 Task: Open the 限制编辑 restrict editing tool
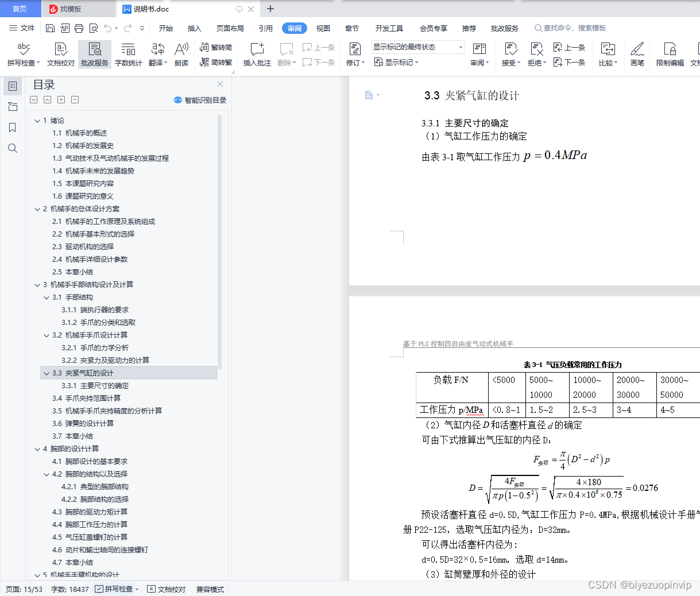coord(670,55)
